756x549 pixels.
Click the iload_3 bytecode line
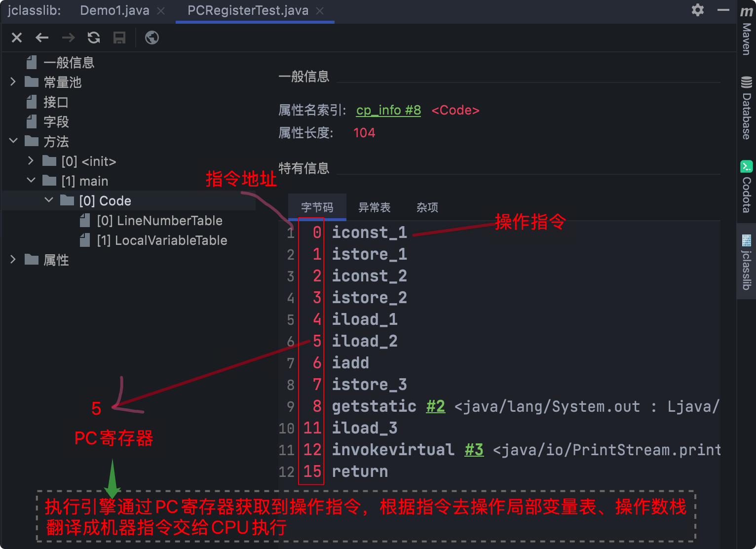[x=365, y=428]
